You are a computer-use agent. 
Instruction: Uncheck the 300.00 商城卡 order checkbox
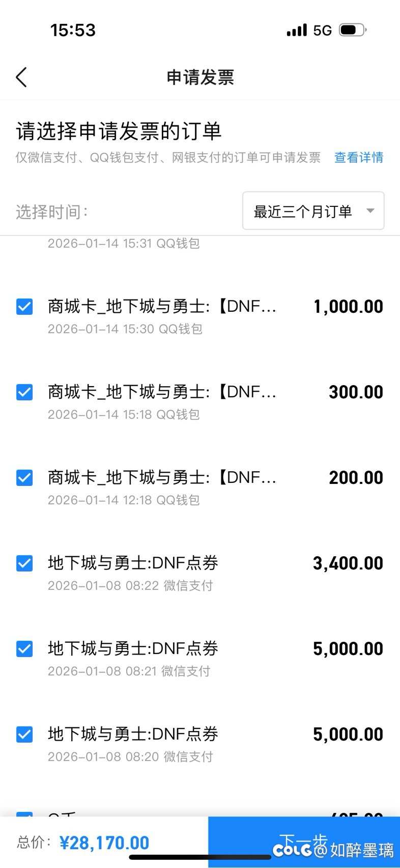(24, 392)
